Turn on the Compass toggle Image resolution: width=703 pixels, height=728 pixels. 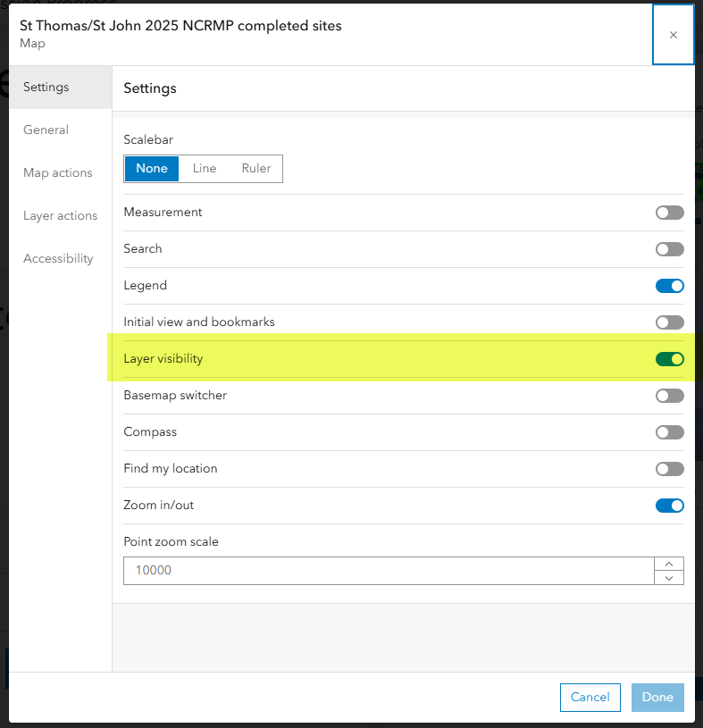(670, 432)
